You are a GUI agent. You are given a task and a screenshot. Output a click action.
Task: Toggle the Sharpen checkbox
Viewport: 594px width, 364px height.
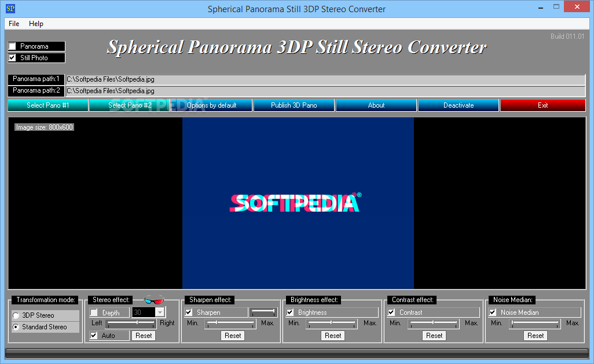[x=189, y=312]
